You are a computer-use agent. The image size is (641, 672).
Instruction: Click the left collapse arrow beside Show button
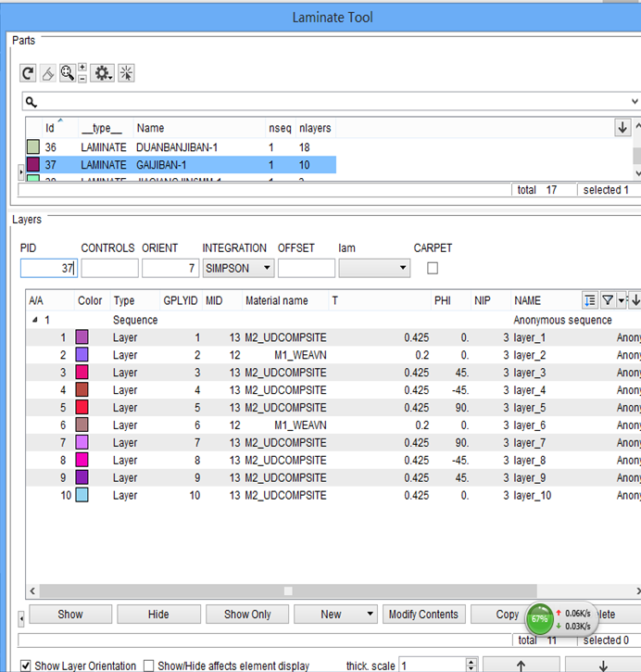click(x=21, y=619)
